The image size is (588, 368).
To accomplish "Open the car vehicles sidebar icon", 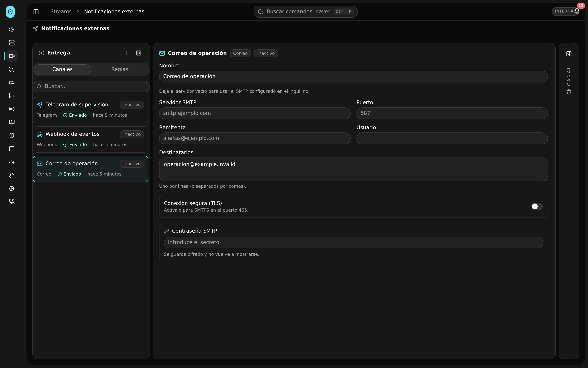I will (x=12, y=82).
